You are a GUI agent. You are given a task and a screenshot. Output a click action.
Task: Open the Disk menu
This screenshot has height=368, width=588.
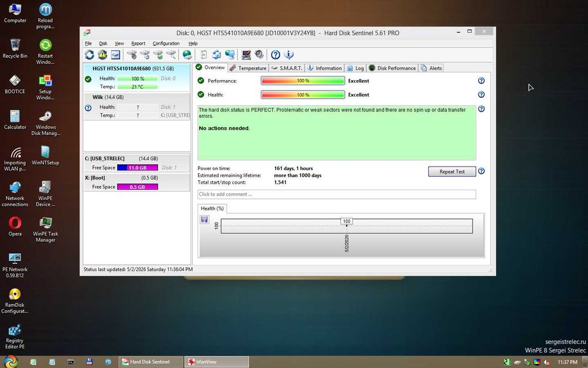coord(103,44)
